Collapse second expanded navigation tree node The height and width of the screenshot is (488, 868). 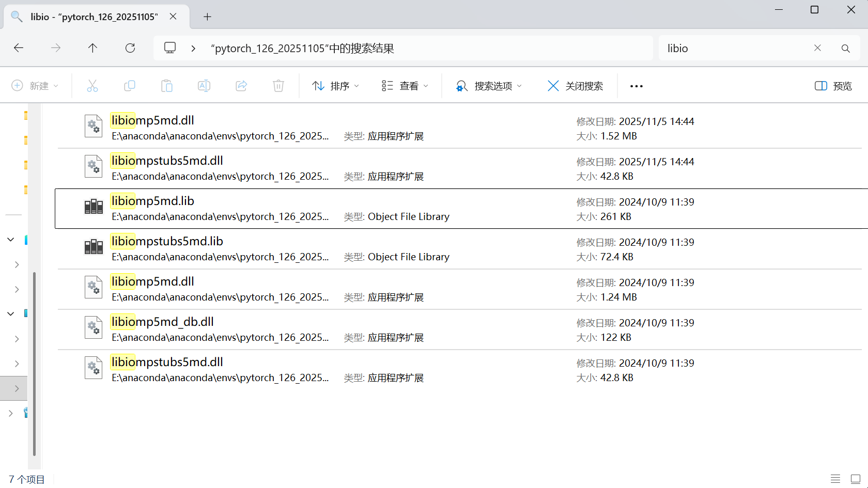11,313
